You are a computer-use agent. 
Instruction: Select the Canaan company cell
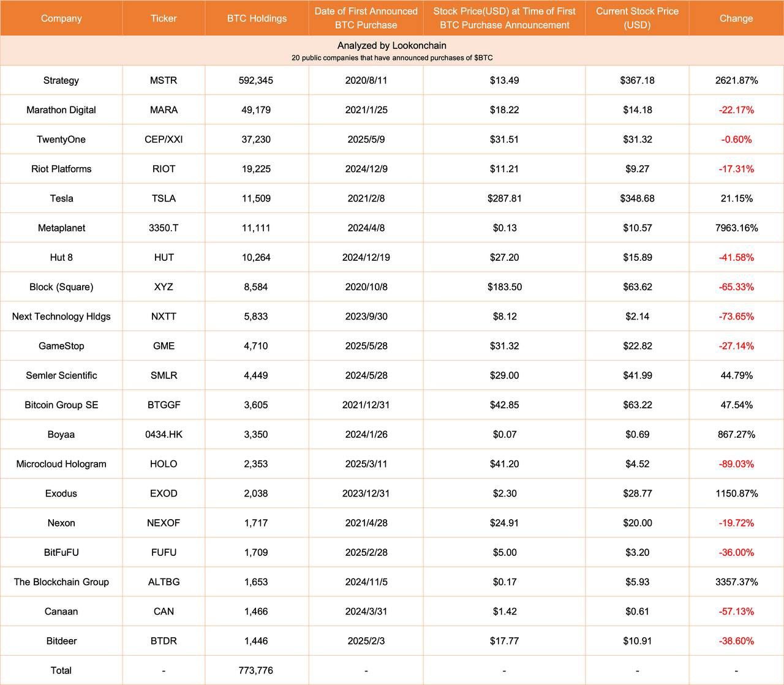click(x=61, y=611)
